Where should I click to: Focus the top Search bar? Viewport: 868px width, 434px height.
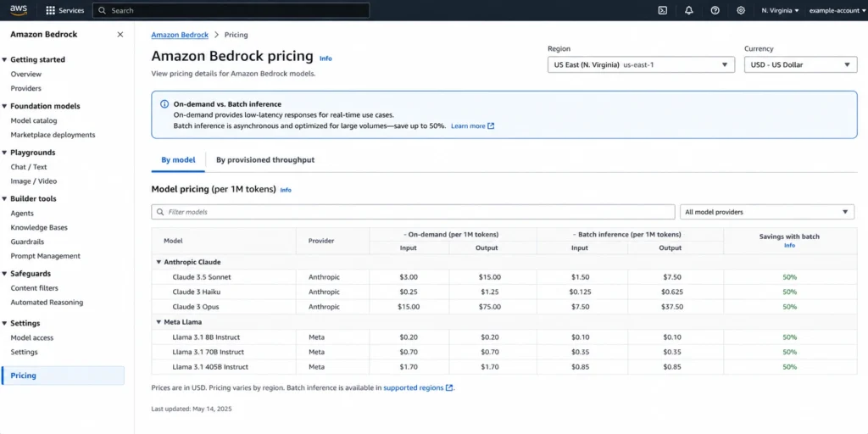tap(231, 10)
